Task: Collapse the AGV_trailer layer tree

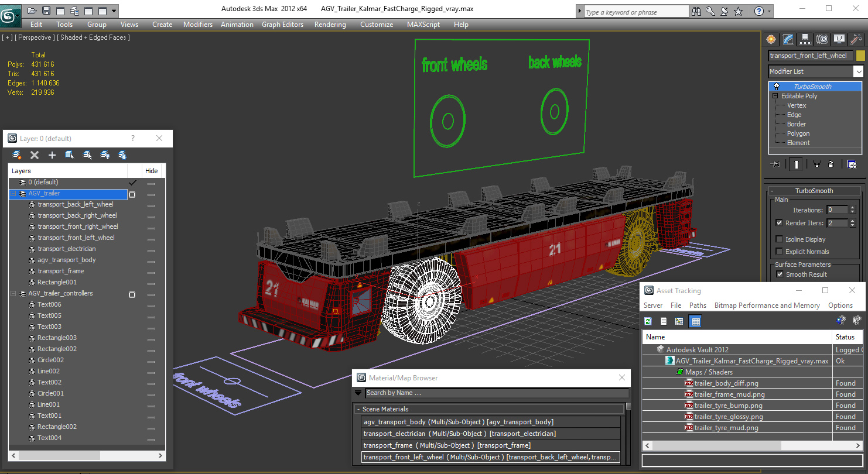Action: 13,194
